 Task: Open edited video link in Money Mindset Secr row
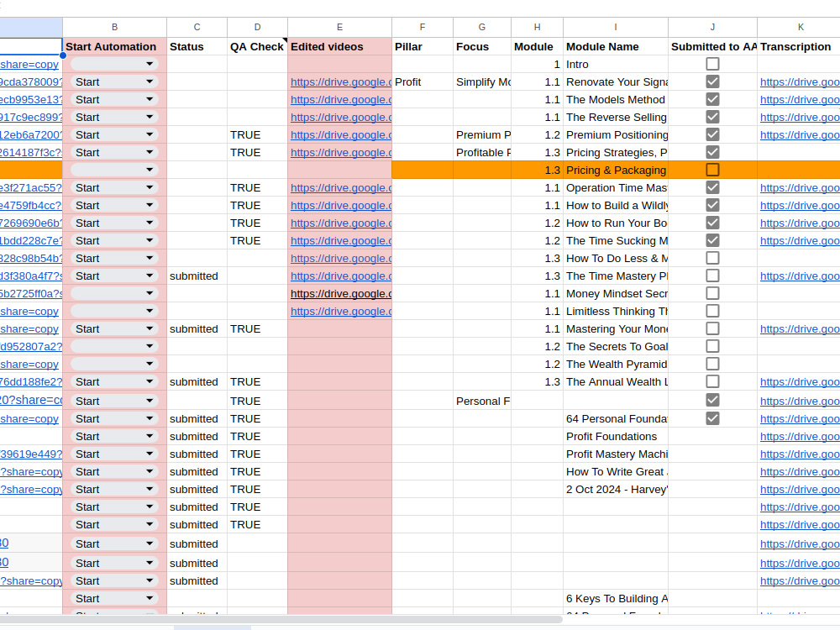(x=341, y=293)
